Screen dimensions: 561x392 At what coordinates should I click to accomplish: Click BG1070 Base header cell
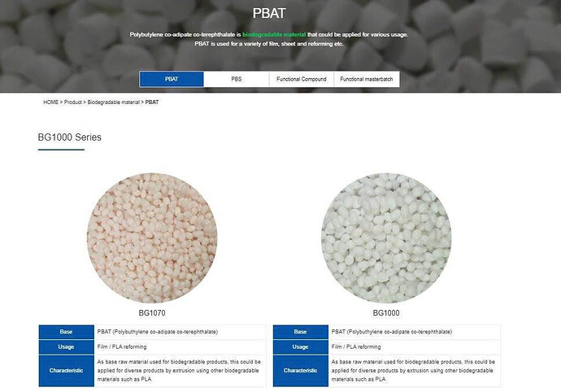pos(66,332)
